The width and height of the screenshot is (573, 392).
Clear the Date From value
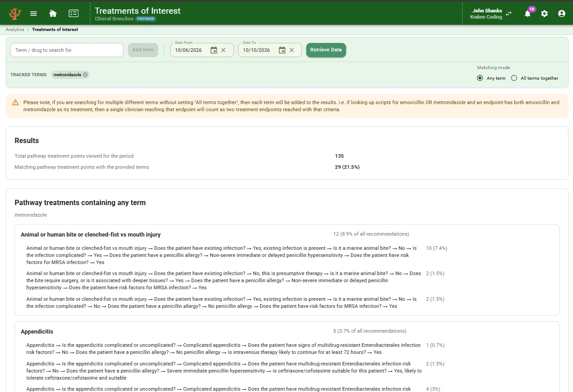pos(223,50)
